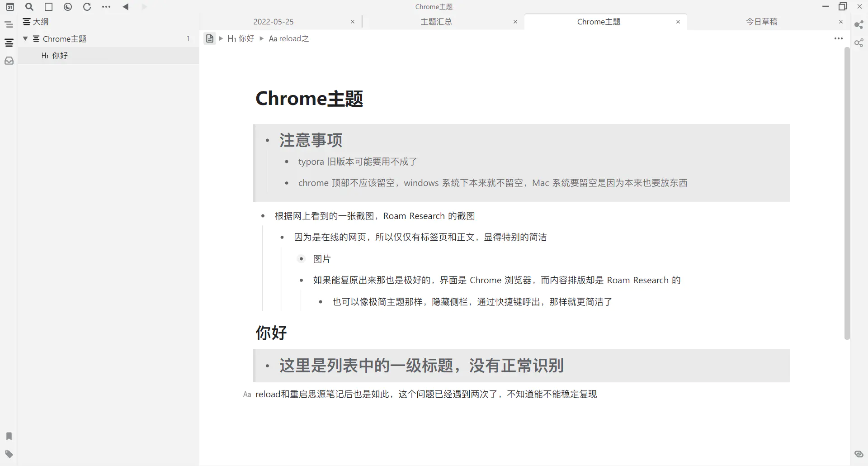Viewport: 868px width, 466px height.
Task: Click the 你好 heading in the document
Action: click(271, 333)
